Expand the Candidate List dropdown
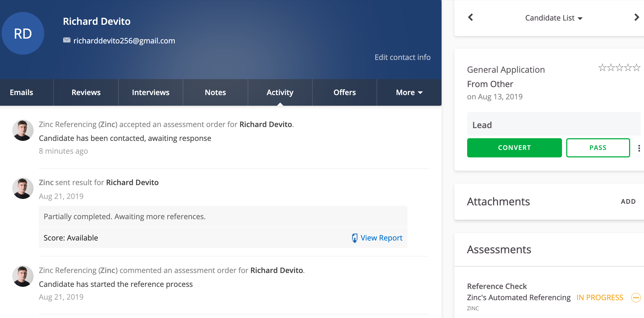This screenshot has width=644, height=318. [x=553, y=18]
